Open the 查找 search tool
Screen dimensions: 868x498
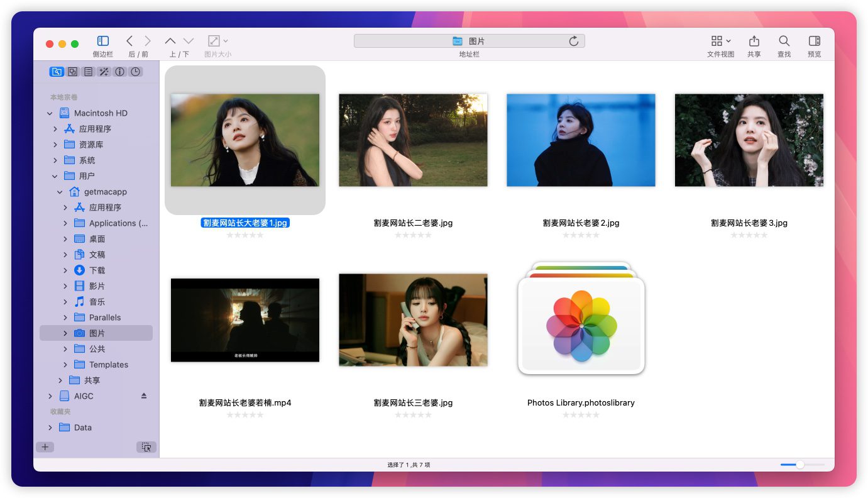pos(784,41)
